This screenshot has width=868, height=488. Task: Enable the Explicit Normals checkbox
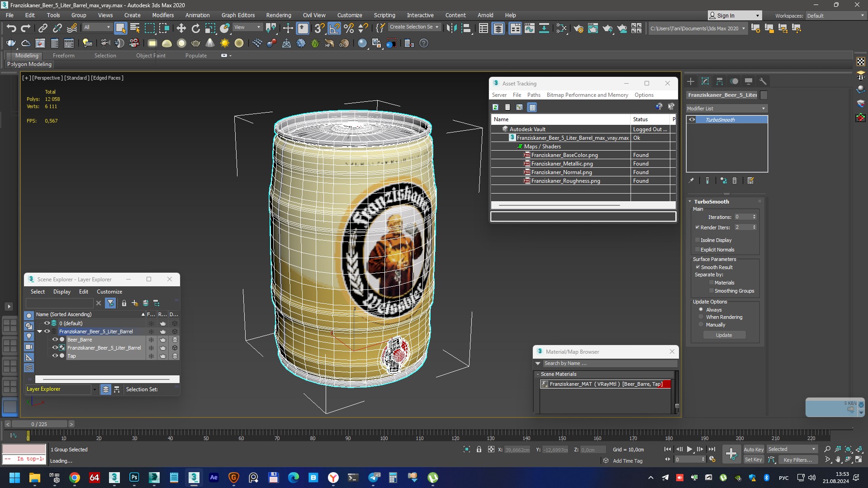pos(697,249)
